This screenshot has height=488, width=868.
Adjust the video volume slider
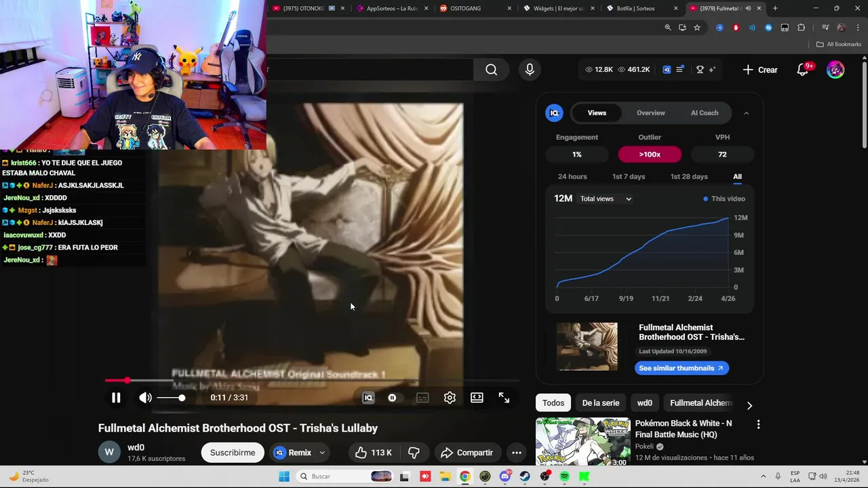click(x=171, y=398)
